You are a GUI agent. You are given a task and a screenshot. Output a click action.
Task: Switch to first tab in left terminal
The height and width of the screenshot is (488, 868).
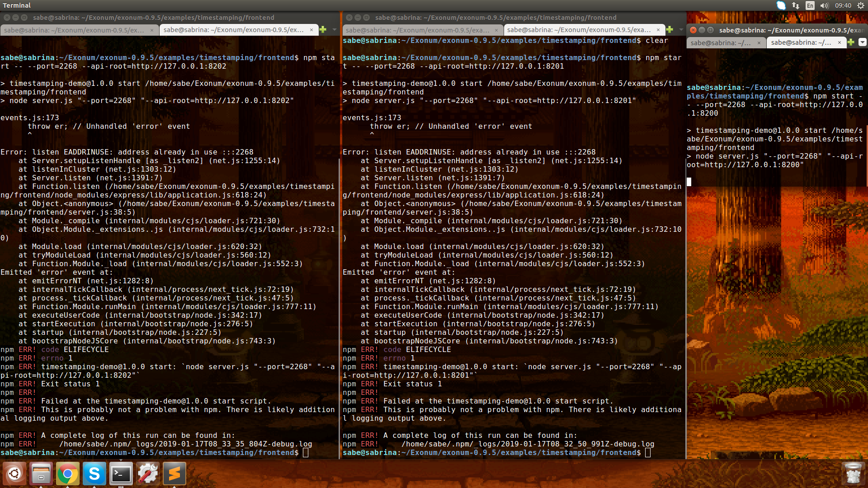point(75,30)
